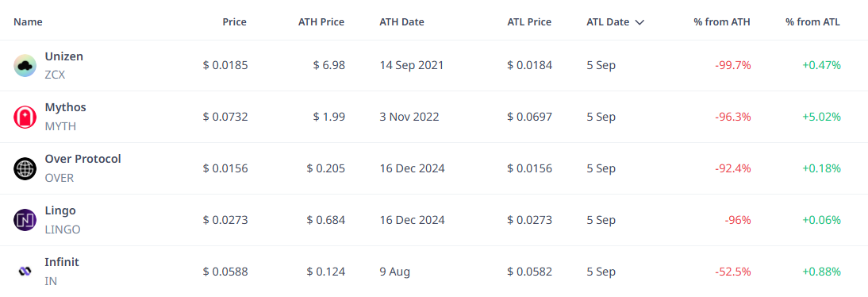868x297 pixels.
Task: Click the Infinit logo icon
Action: coord(25,272)
